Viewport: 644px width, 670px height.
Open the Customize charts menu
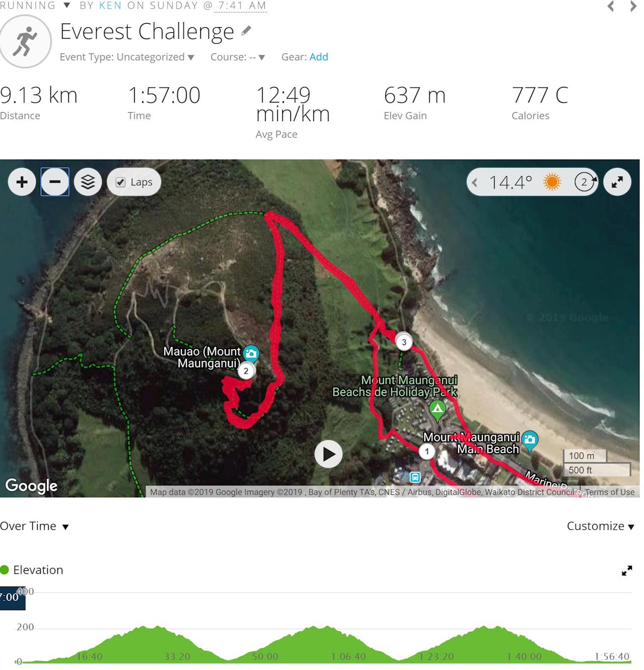(x=600, y=526)
